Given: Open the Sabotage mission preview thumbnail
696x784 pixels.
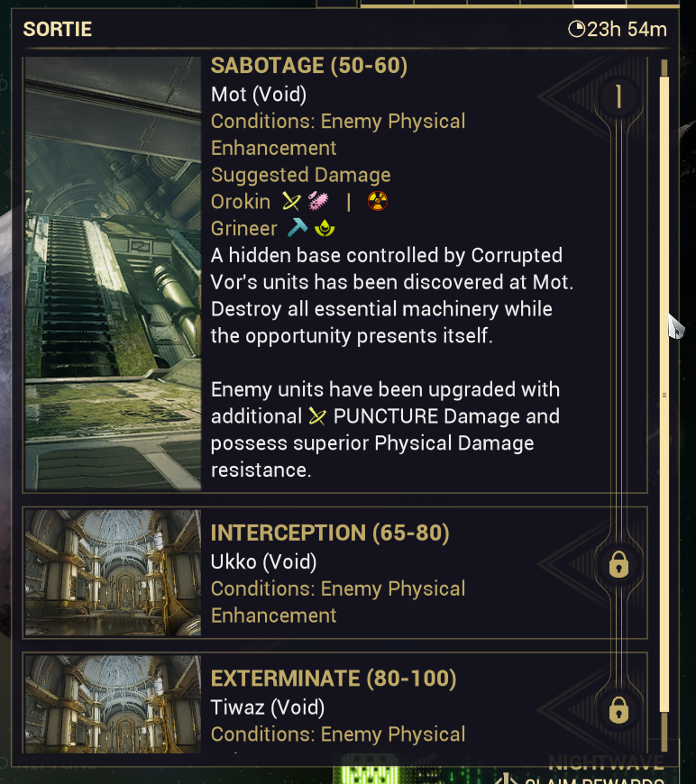Looking at the screenshot, I should tap(113, 274).
